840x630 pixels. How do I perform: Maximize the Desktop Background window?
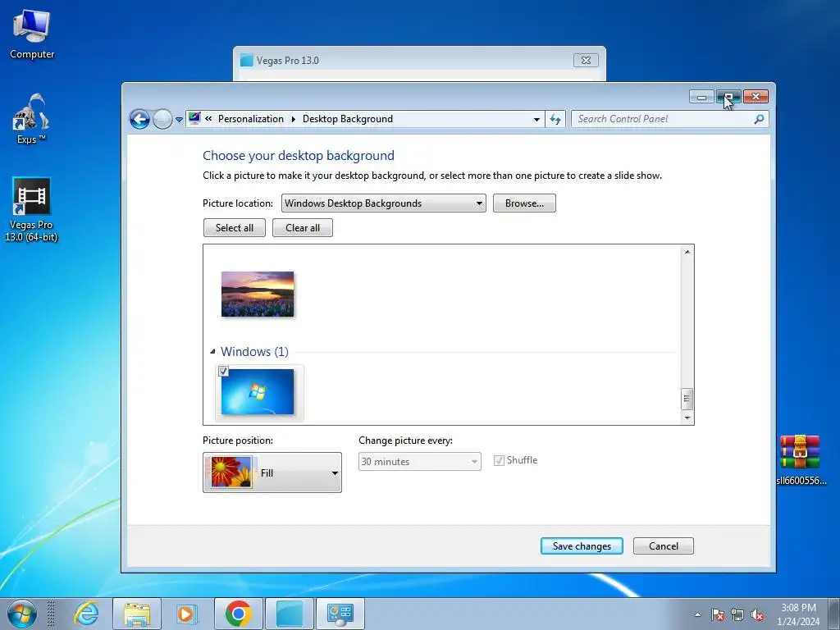click(728, 97)
